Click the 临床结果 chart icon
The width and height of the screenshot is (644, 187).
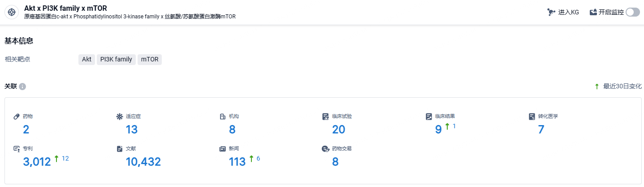(429, 117)
